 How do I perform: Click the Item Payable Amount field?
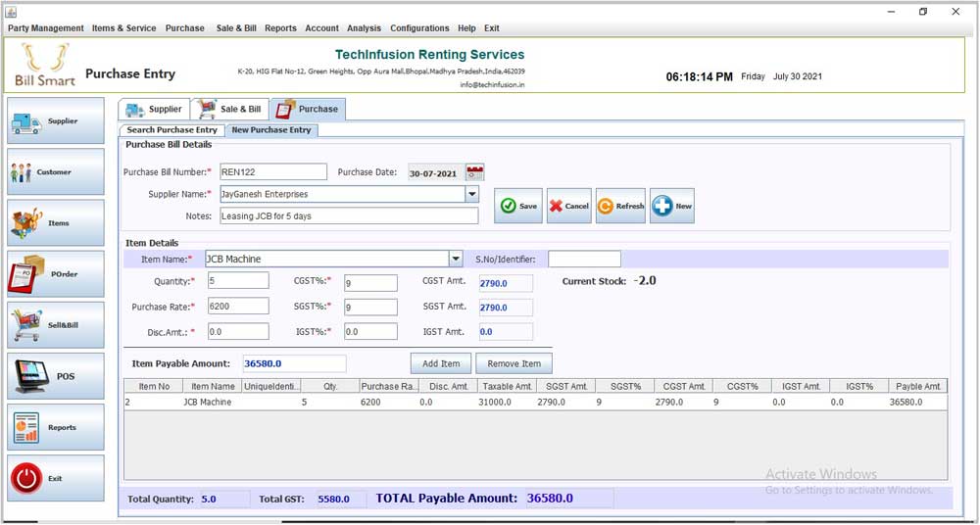pos(294,363)
